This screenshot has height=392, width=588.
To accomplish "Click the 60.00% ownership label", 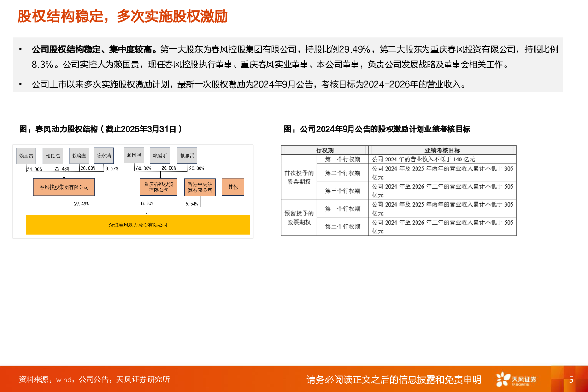I will pos(144,169).
